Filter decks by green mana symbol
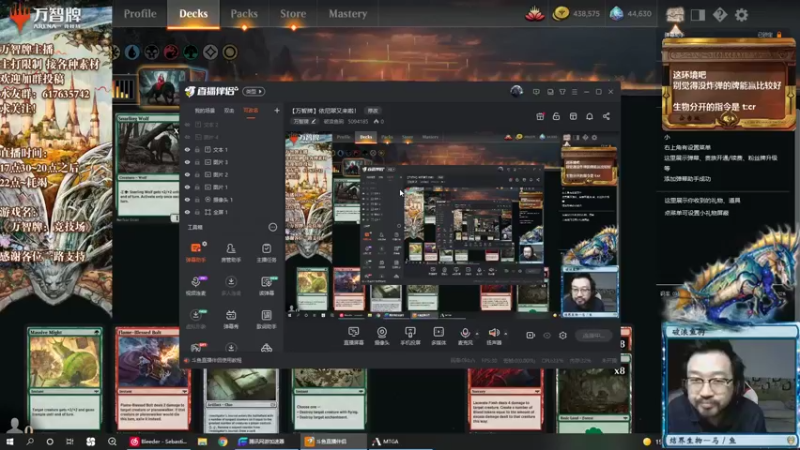 click(190, 52)
